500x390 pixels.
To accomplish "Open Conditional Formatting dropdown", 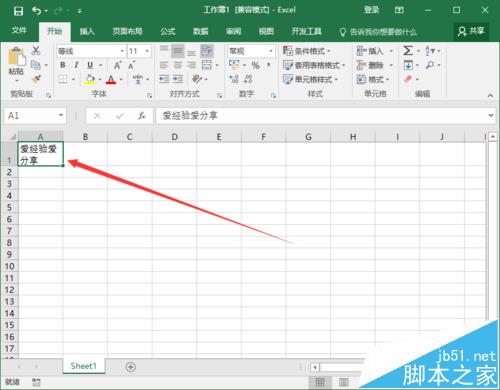I will click(x=307, y=51).
